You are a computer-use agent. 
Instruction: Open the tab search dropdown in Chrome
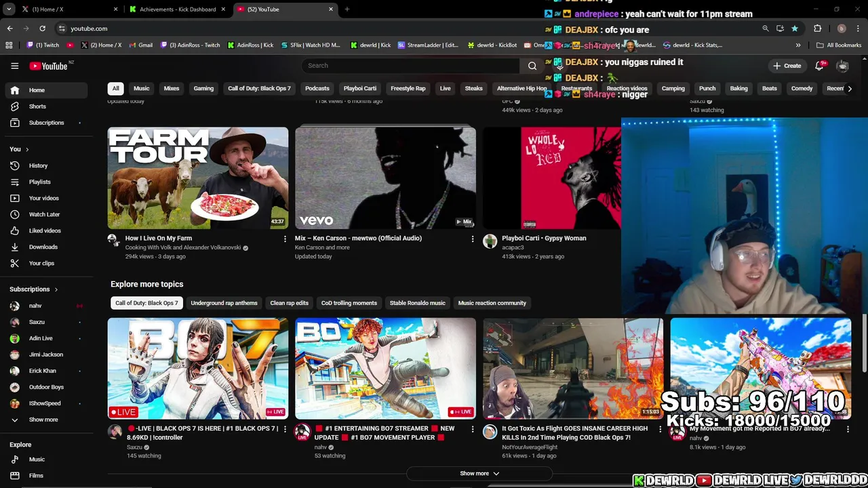[9, 9]
